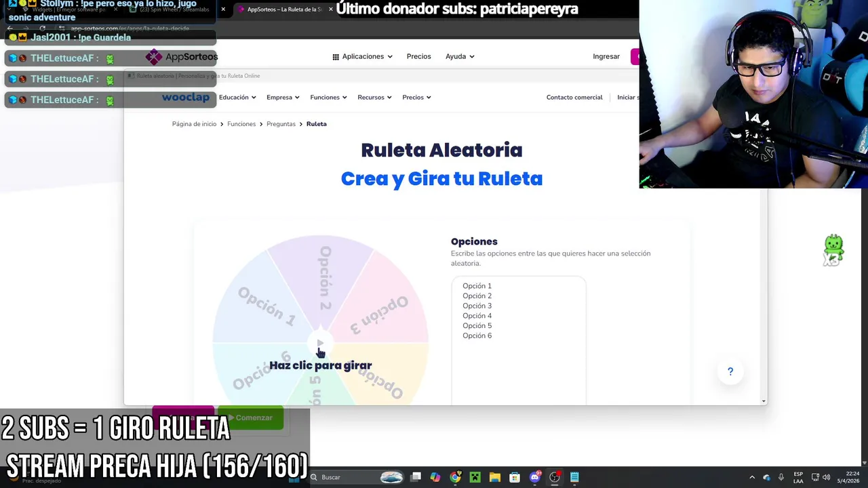Expand the Aplicaciones dropdown
The height and width of the screenshot is (488, 868).
coord(362,57)
